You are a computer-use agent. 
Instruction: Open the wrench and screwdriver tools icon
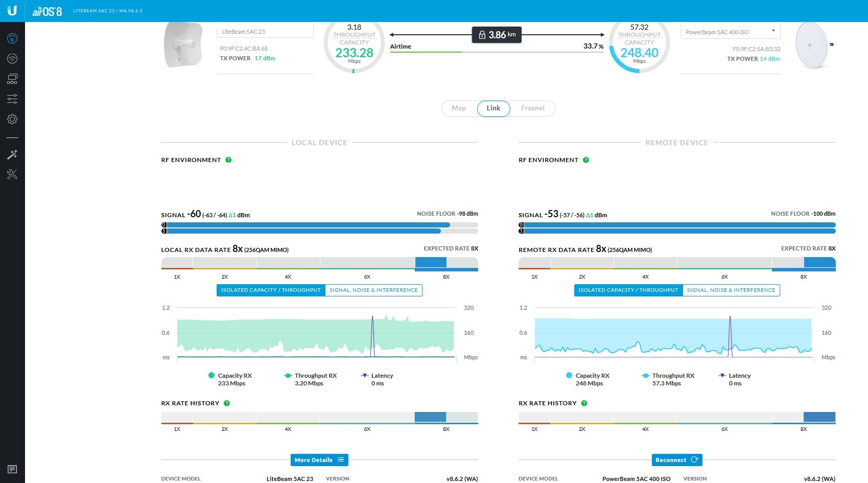pos(12,174)
